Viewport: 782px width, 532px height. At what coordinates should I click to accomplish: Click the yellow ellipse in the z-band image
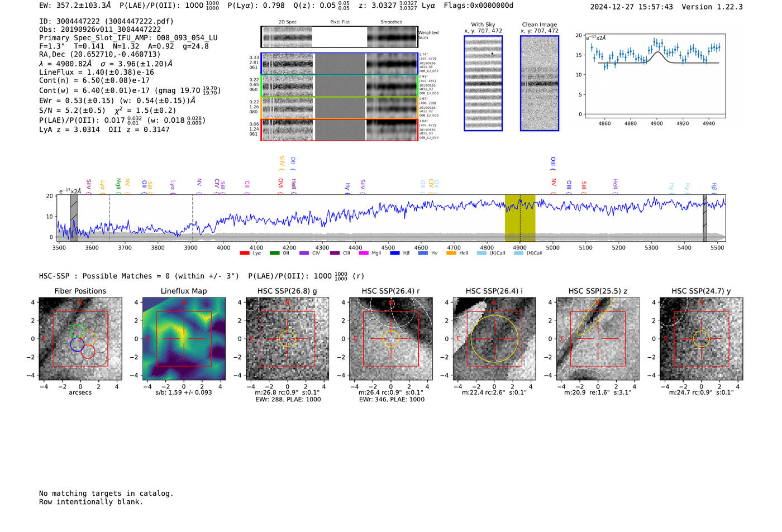(596, 315)
